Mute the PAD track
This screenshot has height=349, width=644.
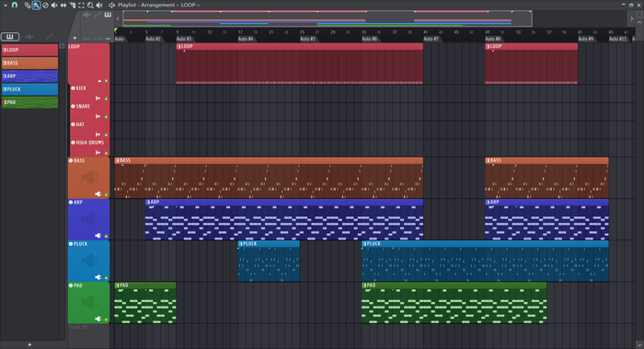(106, 320)
